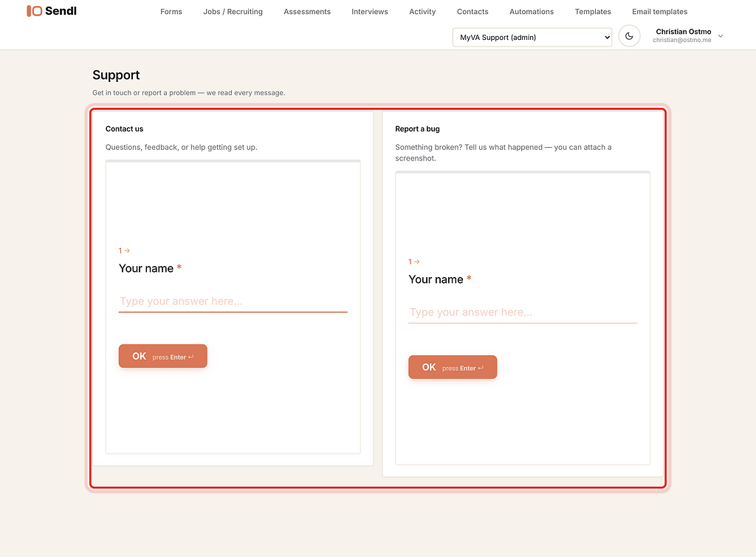756x557 pixels.
Task: Click the OK button in Contact us
Action: pos(163,356)
